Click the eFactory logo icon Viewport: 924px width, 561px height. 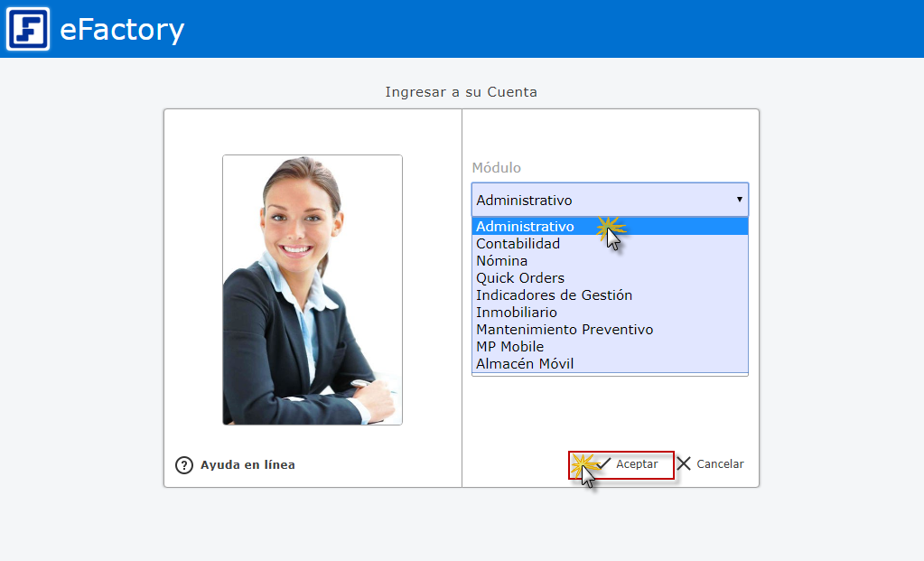pos(28,29)
